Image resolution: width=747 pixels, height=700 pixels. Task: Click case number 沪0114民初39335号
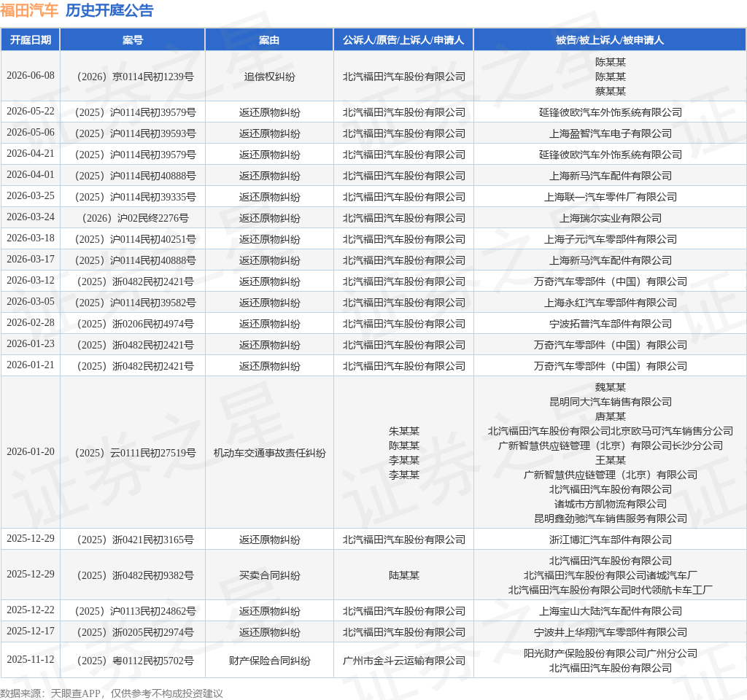135,197
